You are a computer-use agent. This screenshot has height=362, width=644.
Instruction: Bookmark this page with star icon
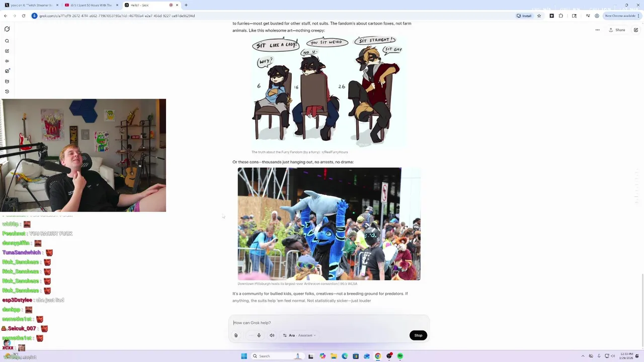click(x=539, y=16)
